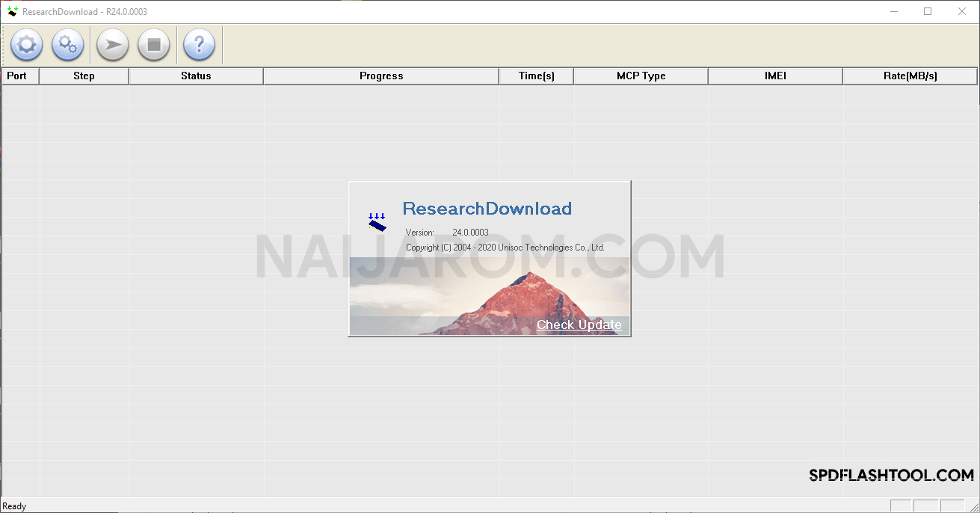Screen dimensions: 980x513
Task: Select the Step column header
Action: 84,76
